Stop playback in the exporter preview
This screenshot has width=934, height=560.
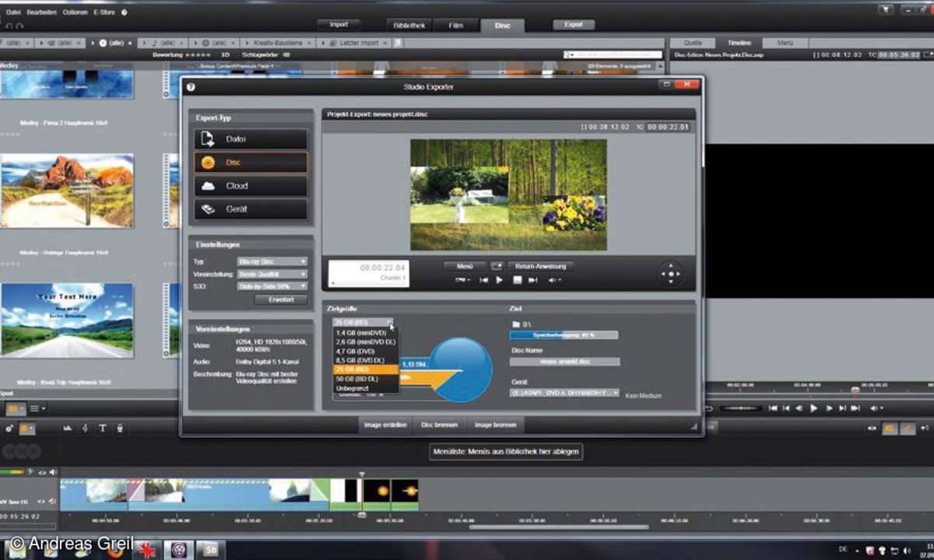click(x=517, y=280)
